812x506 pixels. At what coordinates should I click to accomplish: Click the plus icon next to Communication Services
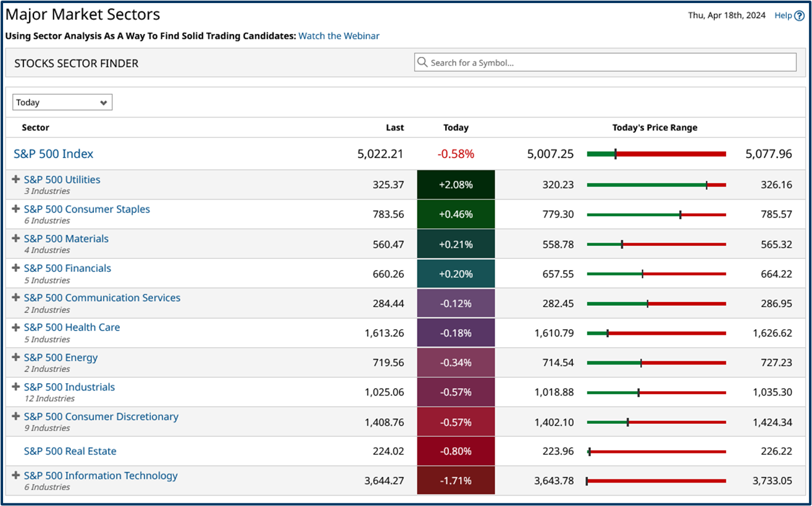click(15, 298)
